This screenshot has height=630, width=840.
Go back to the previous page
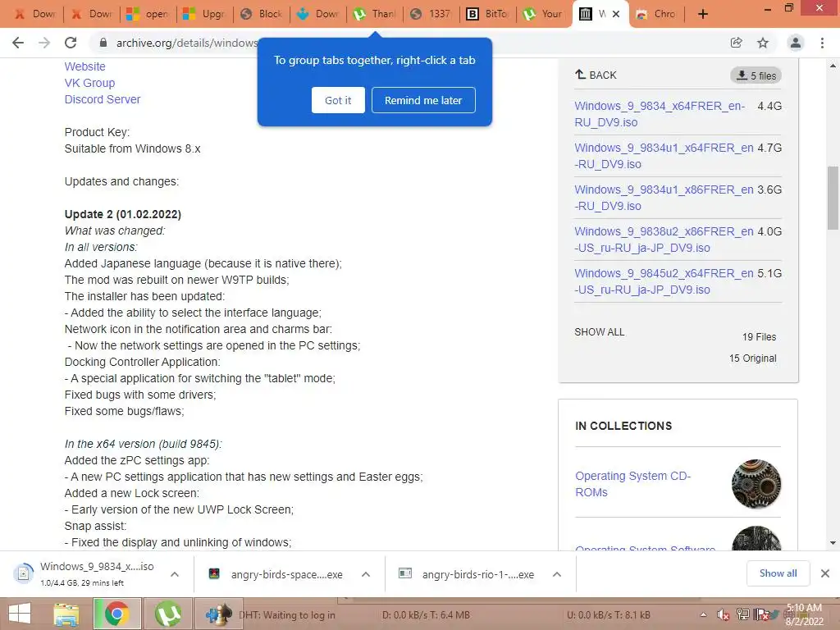click(x=18, y=43)
